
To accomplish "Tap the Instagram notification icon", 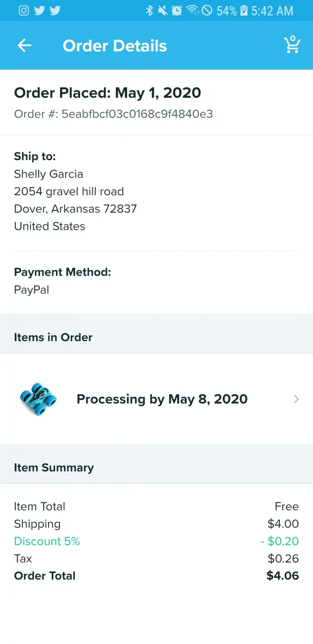I will (24, 10).
